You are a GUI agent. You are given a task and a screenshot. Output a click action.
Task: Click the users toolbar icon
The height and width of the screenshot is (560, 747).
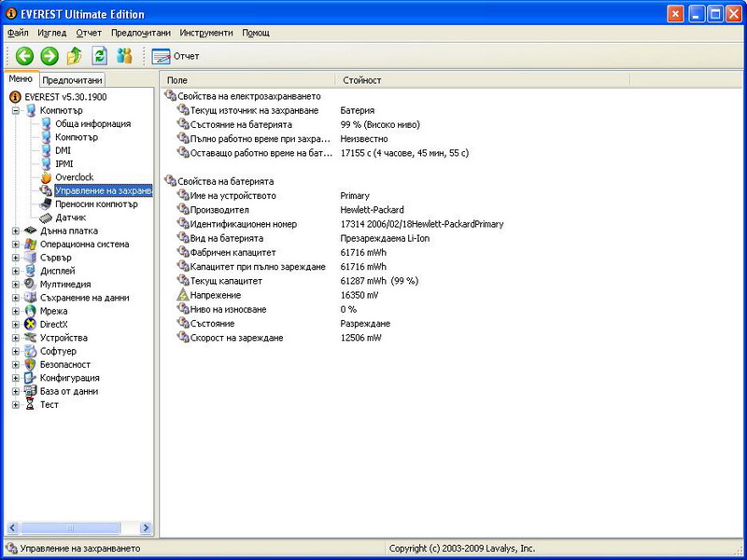(x=124, y=56)
